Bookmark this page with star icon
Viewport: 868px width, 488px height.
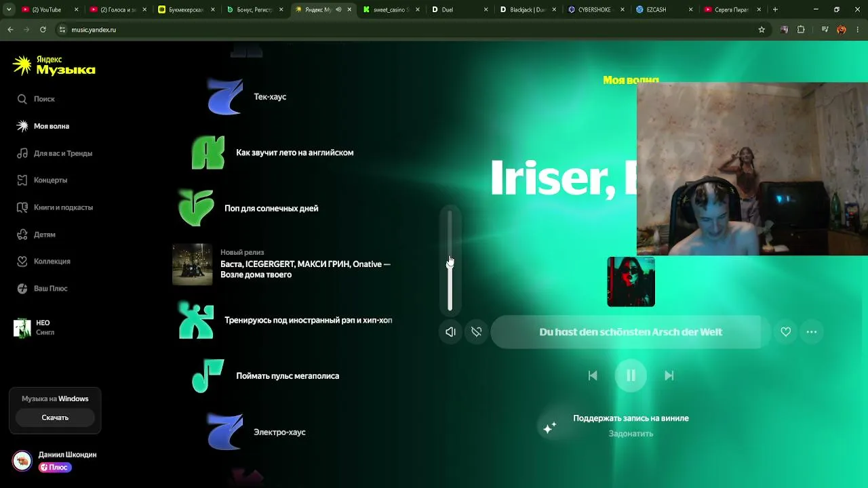(762, 30)
